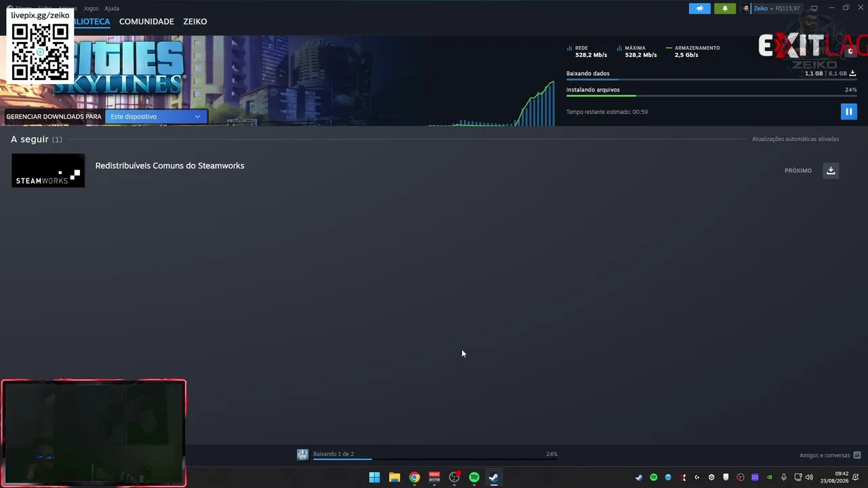Start Steamworks Redistributables download now
This screenshot has width=868, height=488.
click(x=831, y=170)
